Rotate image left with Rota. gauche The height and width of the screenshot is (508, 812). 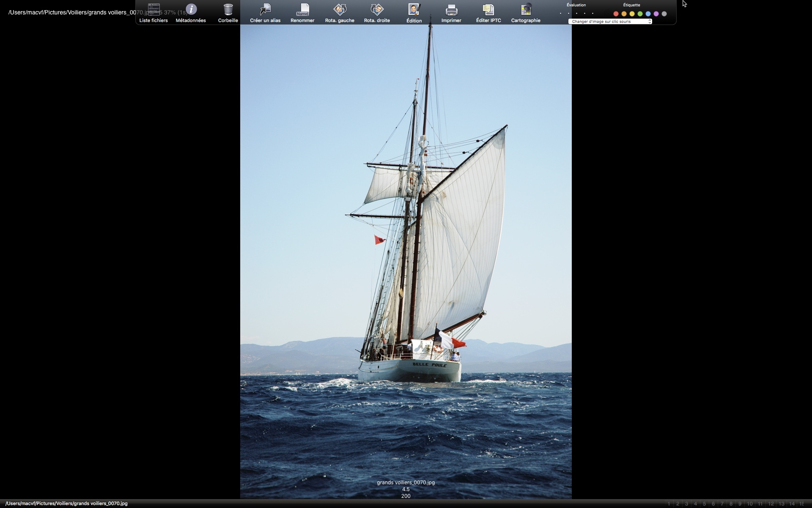340,13
